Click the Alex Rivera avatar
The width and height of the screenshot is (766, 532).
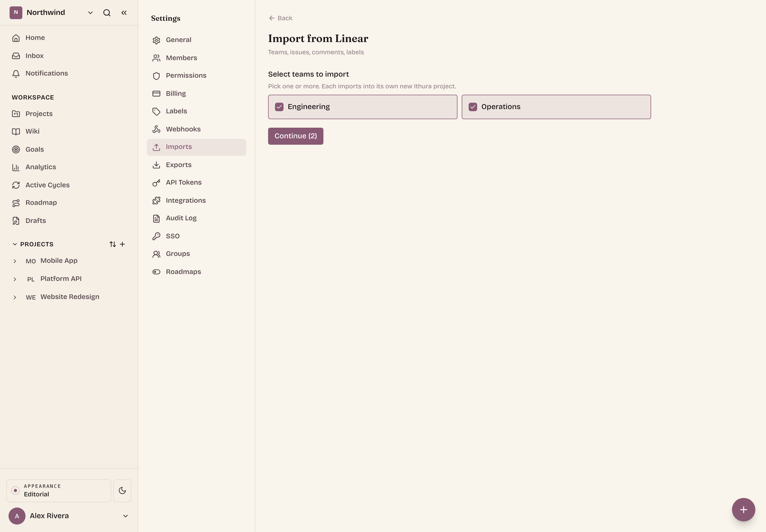click(17, 516)
